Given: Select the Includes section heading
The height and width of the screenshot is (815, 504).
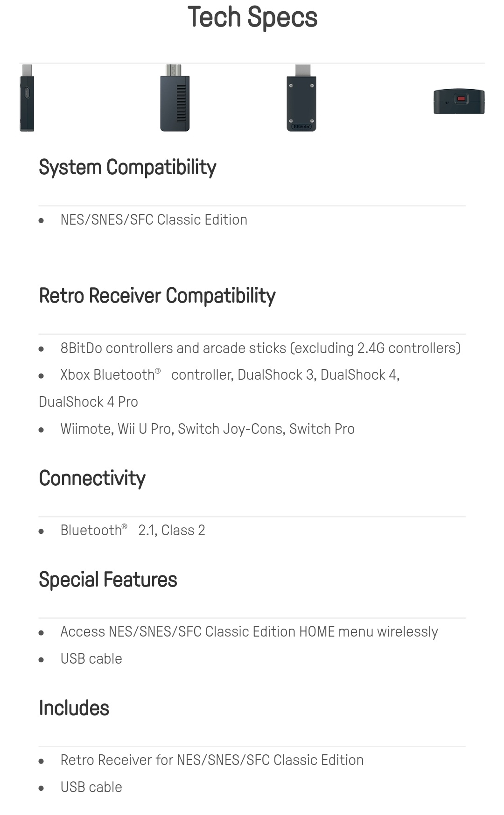Looking at the screenshot, I should pos(74,709).
